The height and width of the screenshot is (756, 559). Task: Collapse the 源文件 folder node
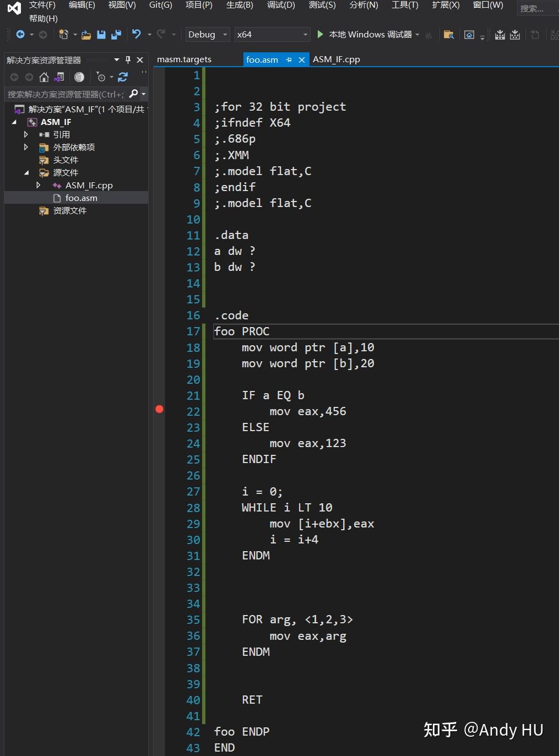coord(26,172)
